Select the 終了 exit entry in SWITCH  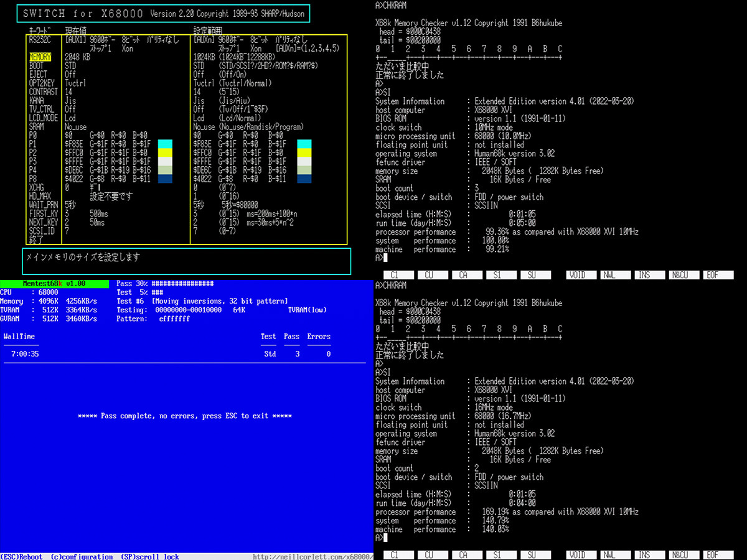coord(36,239)
